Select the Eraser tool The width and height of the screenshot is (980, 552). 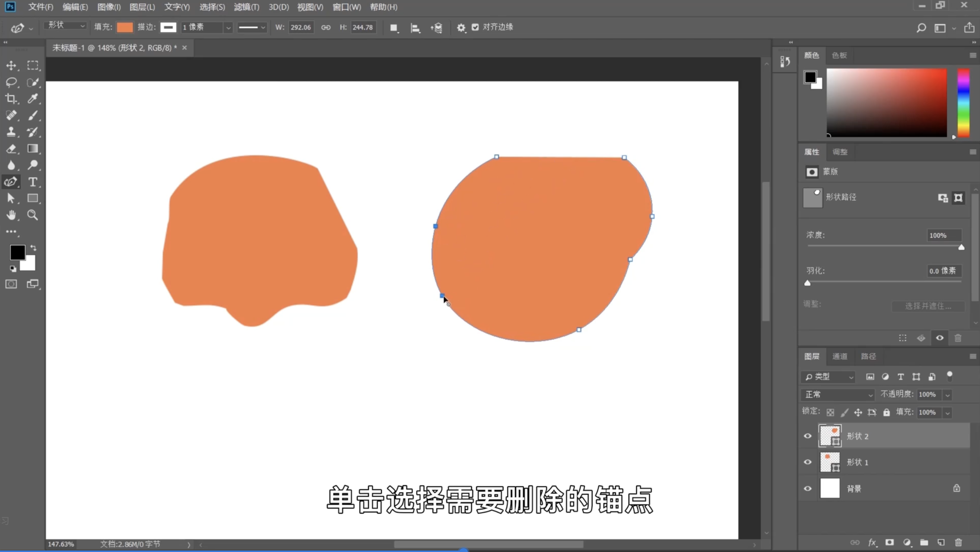point(11,149)
